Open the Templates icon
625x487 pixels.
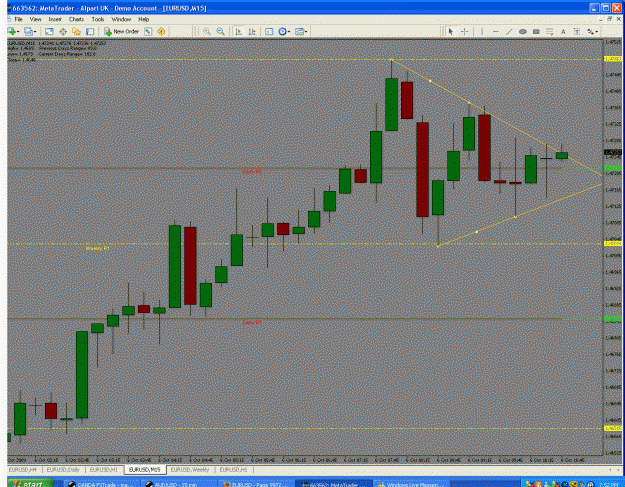tap(299, 31)
